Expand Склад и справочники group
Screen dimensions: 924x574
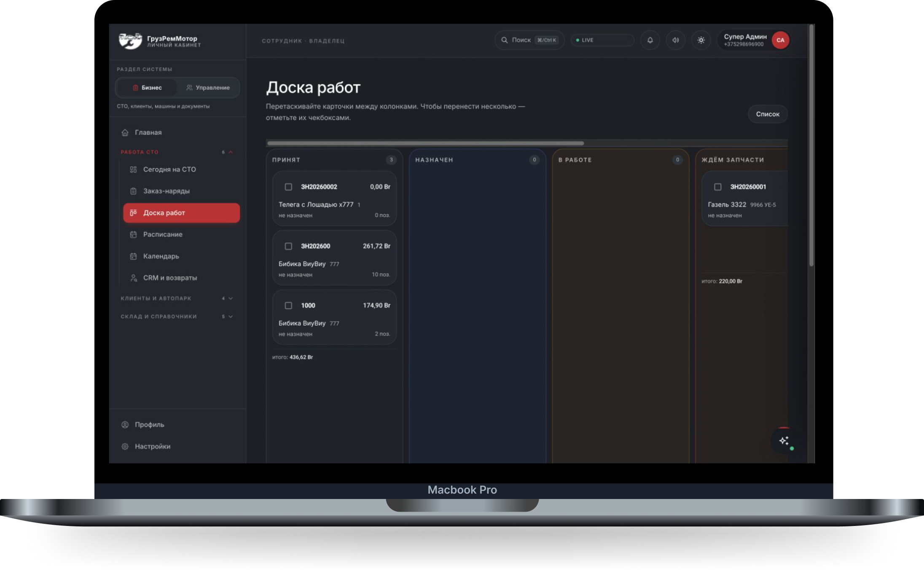coord(177,317)
